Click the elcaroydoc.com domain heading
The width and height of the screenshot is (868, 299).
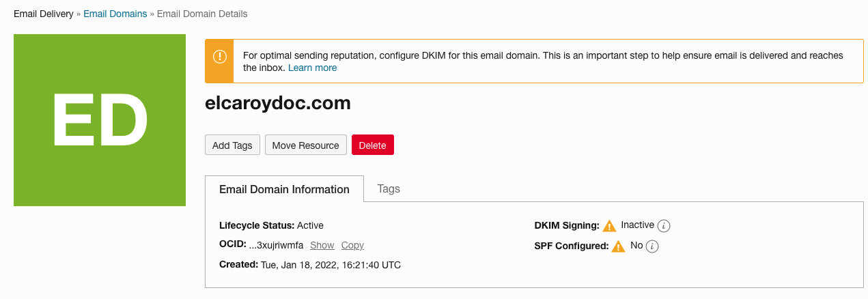277,103
